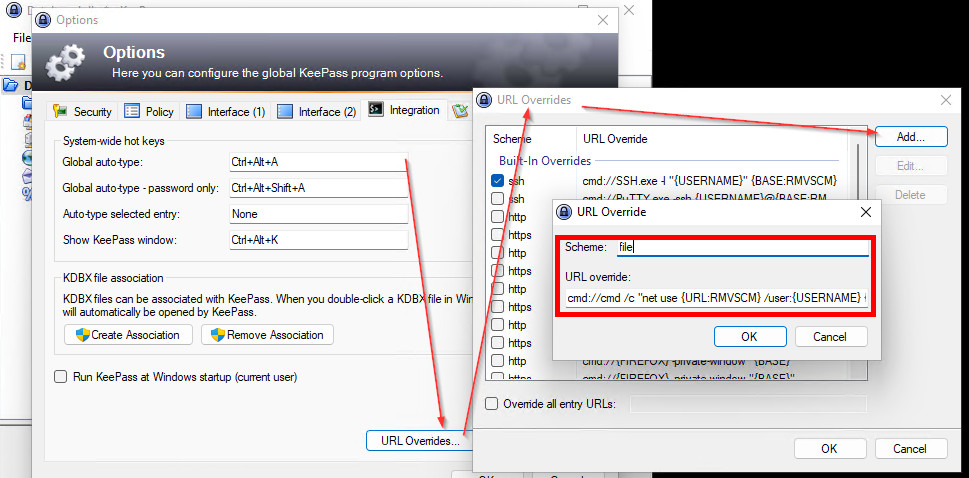
Task: Tick the Override all entry URLs checkbox
Action: [x=492, y=404]
